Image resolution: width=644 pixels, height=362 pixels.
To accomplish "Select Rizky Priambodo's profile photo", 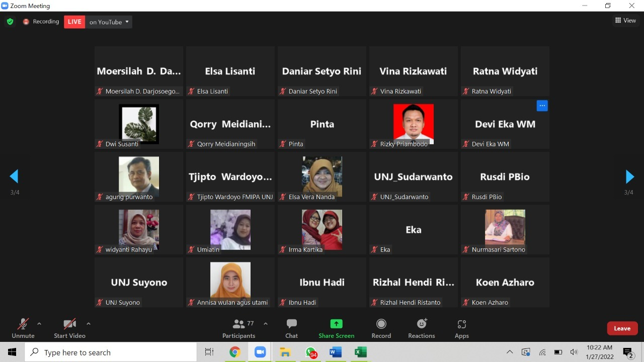I will pos(414,124).
